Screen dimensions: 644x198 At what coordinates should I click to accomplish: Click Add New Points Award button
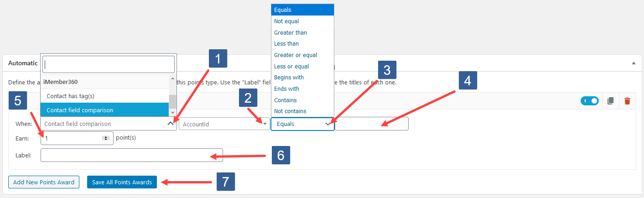(44, 182)
